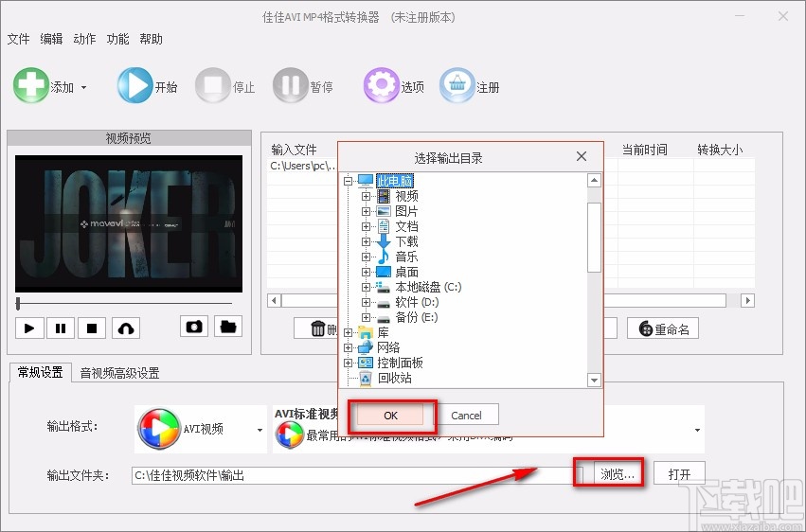Click the 浏览... browse button
This screenshot has width=806, height=532.
(x=618, y=474)
